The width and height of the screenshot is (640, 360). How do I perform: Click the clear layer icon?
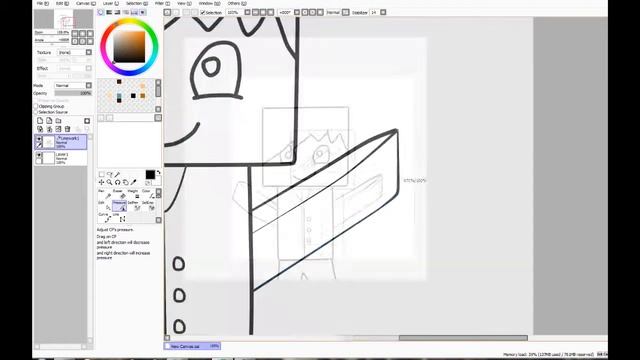(x=58, y=129)
